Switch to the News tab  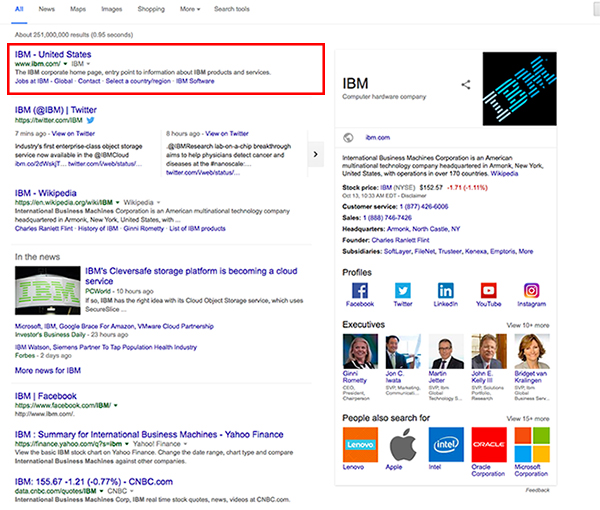47,9
